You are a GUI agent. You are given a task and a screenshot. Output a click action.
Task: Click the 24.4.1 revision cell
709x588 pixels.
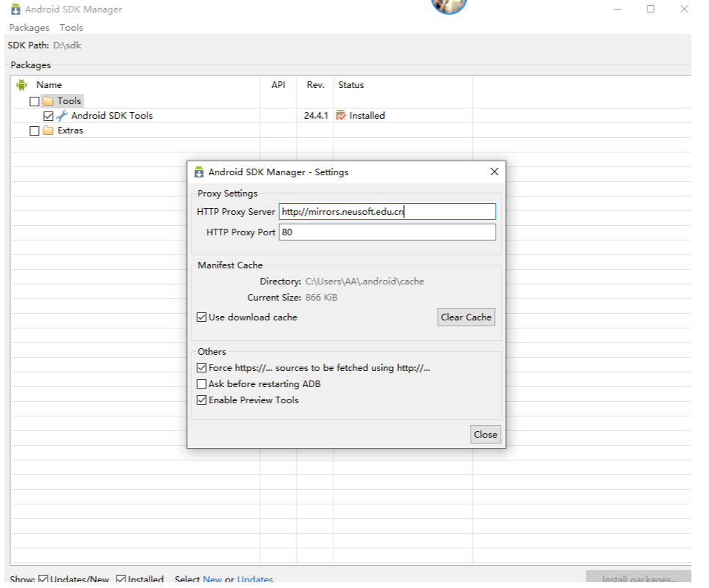coord(315,116)
